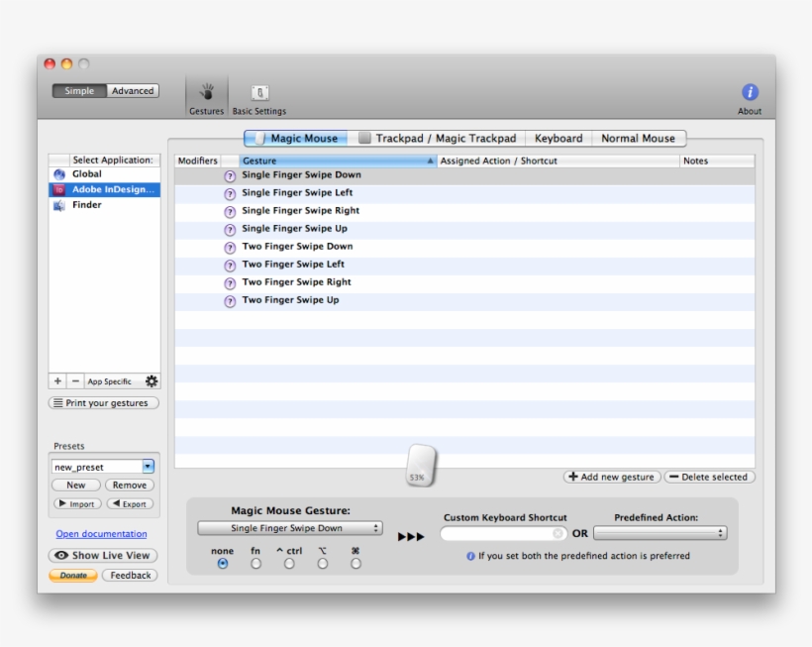Screen dimensions: 812x647
Task: Select the Keyboard tab
Action: point(558,139)
